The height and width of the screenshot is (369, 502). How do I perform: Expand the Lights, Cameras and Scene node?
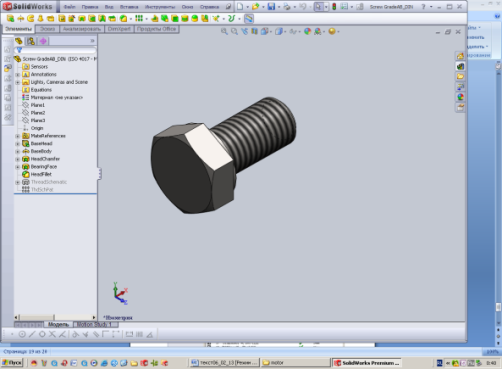click(x=18, y=82)
